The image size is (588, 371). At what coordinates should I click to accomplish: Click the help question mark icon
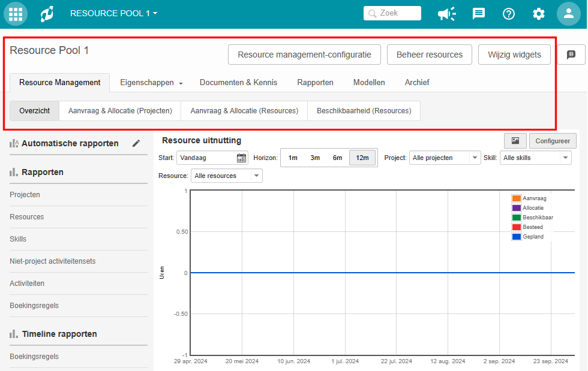pos(509,13)
